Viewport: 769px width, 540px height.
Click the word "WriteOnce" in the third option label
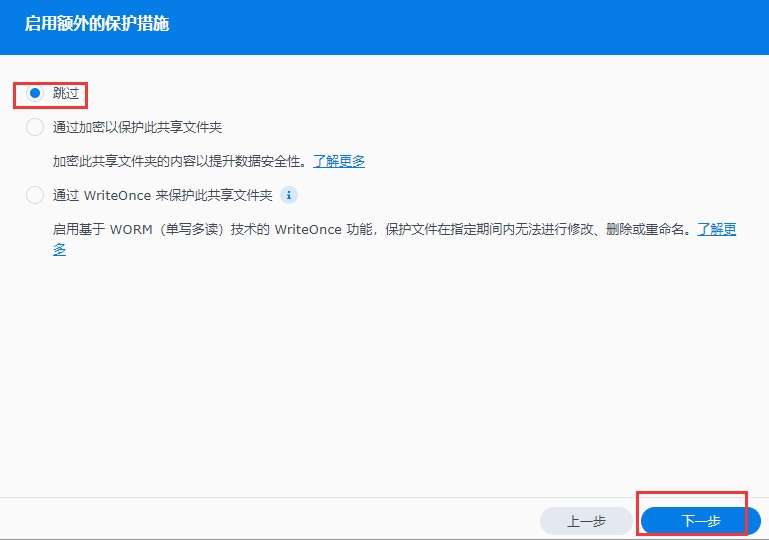pos(118,195)
